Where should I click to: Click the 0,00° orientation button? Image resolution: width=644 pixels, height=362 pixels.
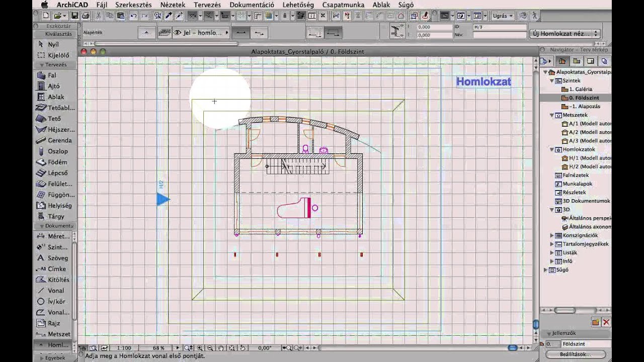click(x=265, y=348)
